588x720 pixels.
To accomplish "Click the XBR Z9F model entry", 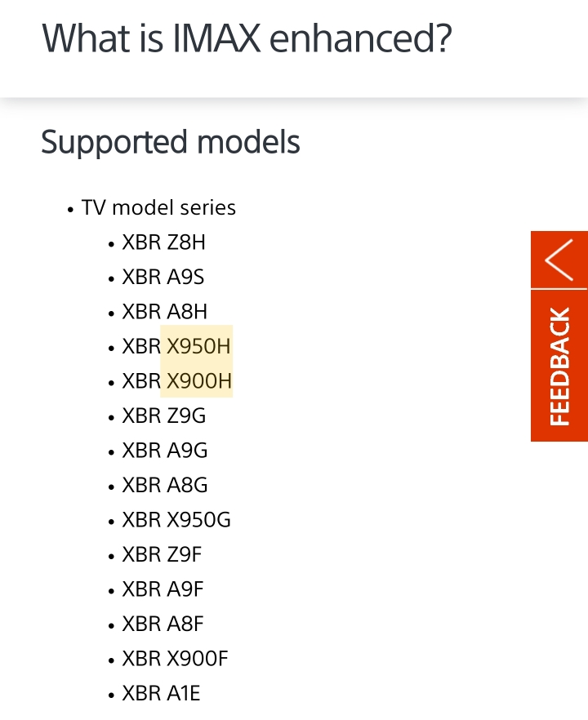I will coord(162,554).
